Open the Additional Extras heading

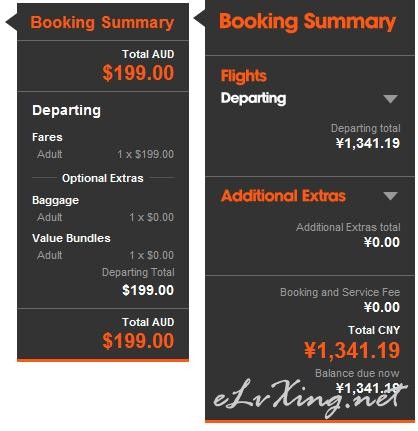click(x=283, y=196)
